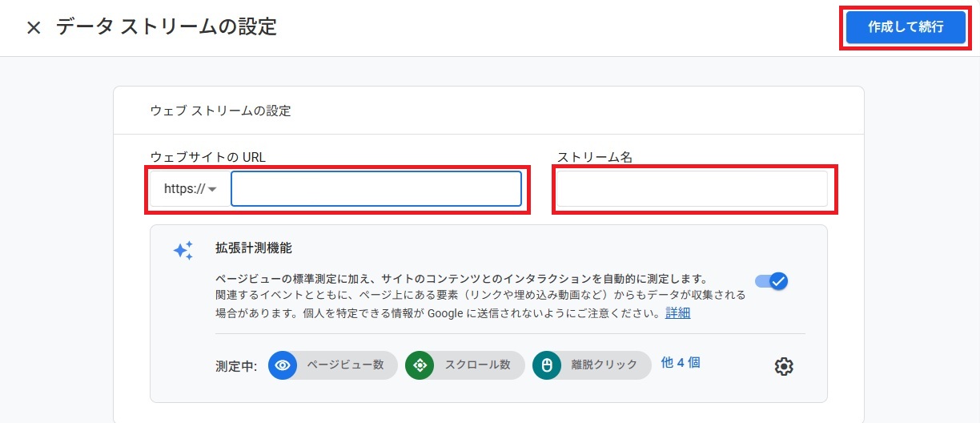This screenshot has width=980, height=423.
Task: Toggle the 拡張計測機能 switch off
Action: click(x=772, y=281)
